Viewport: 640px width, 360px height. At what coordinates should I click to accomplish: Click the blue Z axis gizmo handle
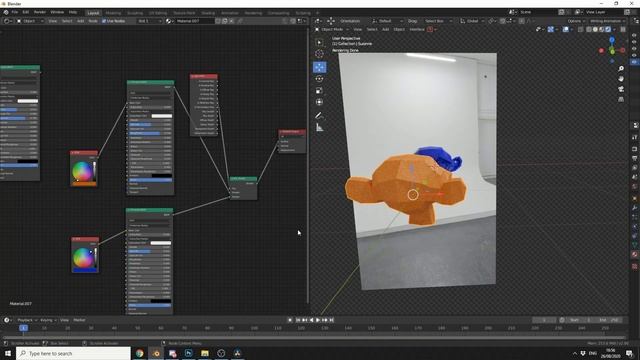pyautogui.click(x=612, y=40)
